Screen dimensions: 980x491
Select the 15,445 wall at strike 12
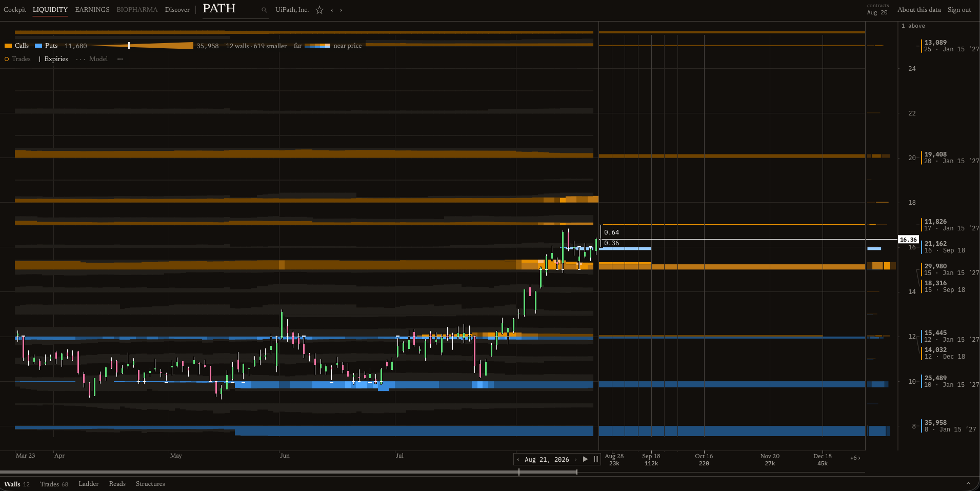tap(951, 336)
